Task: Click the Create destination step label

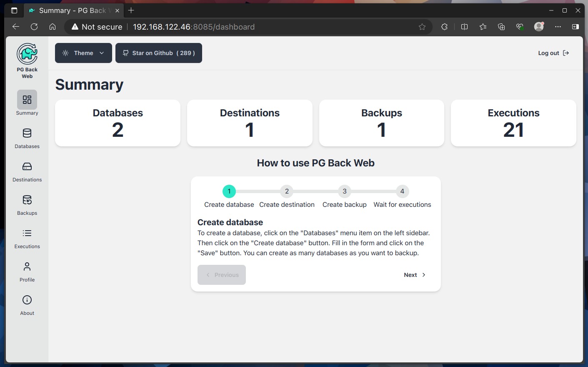Action: pos(287,205)
